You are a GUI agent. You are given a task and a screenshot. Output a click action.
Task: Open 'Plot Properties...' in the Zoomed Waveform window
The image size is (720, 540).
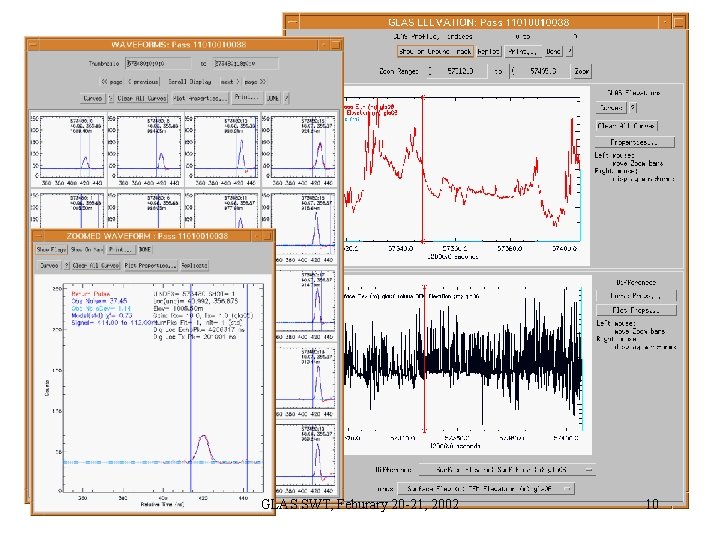coord(150,265)
